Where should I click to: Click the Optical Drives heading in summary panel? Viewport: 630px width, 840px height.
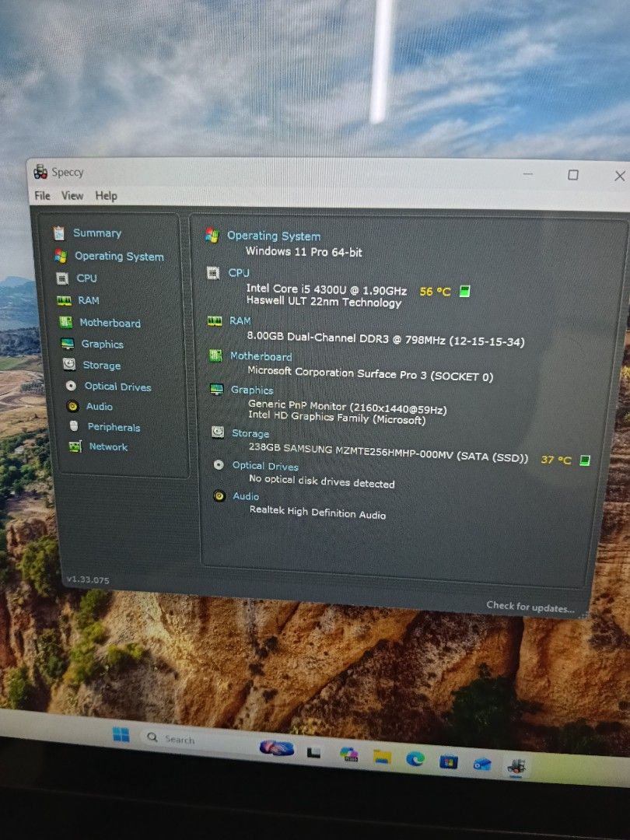tap(265, 466)
